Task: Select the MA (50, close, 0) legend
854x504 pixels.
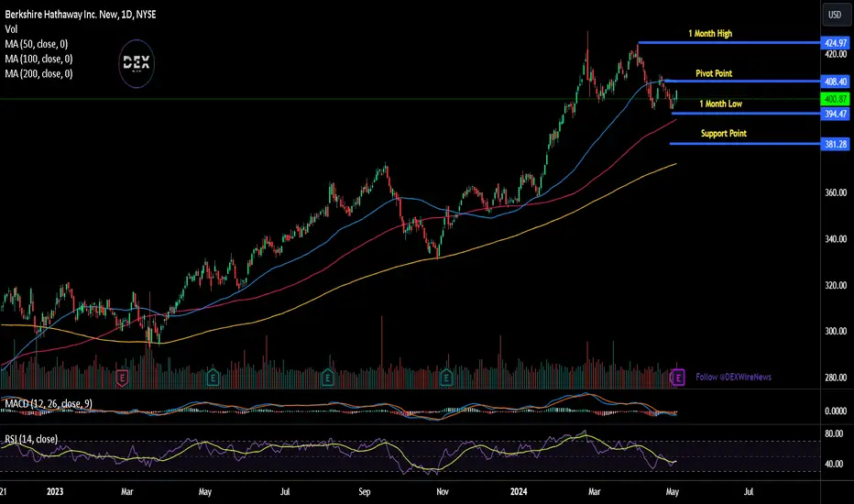Action: click(x=37, y=44)
